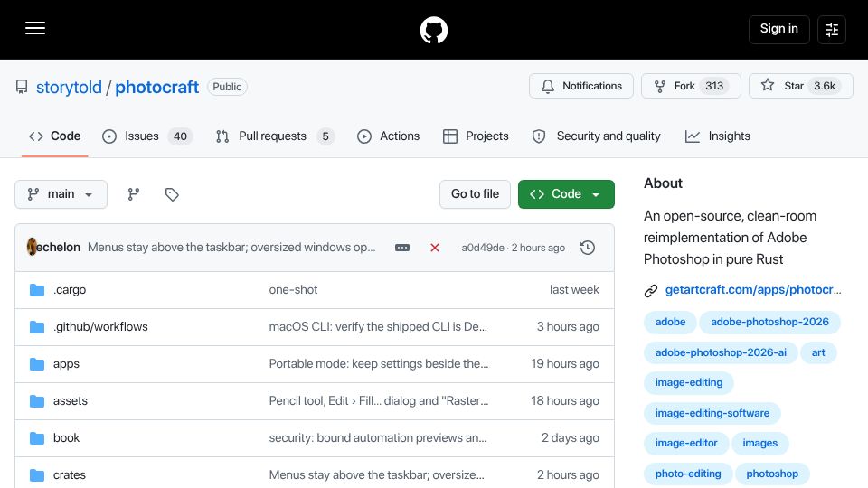This screenshot has width=868, height=488.
Task: Open the 'Portable mode: keep settings' commit
Action: (379, 364)
